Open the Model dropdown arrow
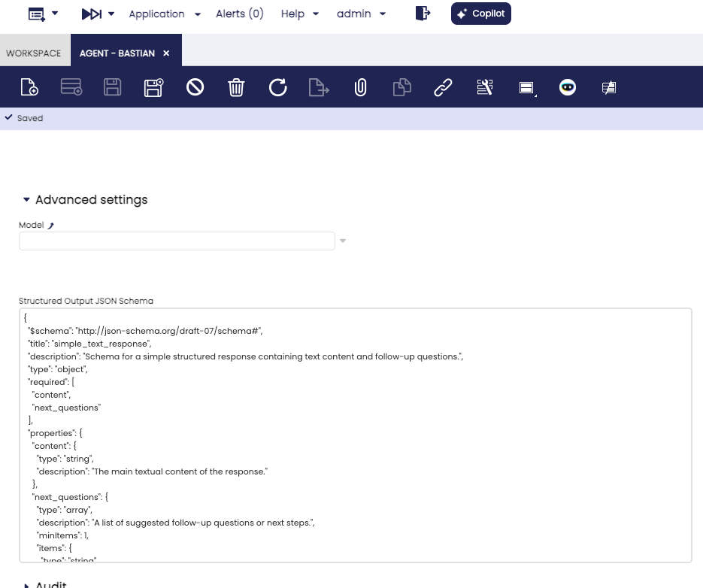This screenshot has width=703, height=588. point(343,241)
